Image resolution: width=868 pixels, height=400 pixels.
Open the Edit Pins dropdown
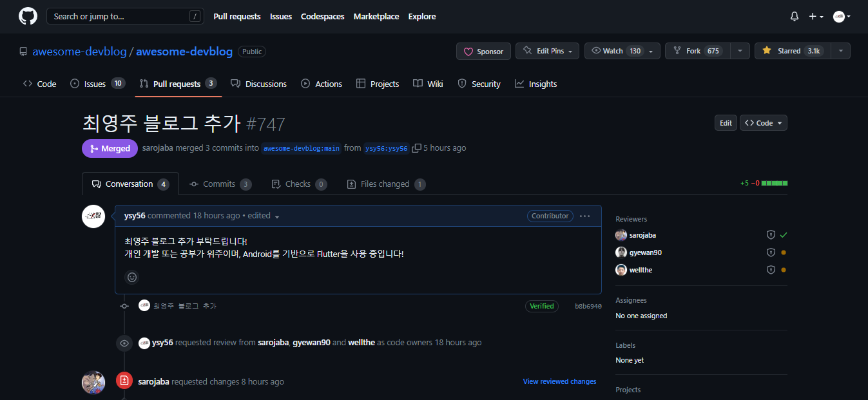547,51
